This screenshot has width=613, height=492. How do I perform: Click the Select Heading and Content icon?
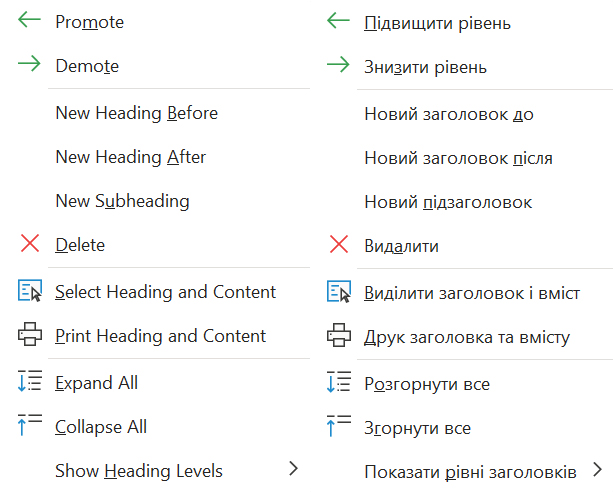[x=30, y=291]
